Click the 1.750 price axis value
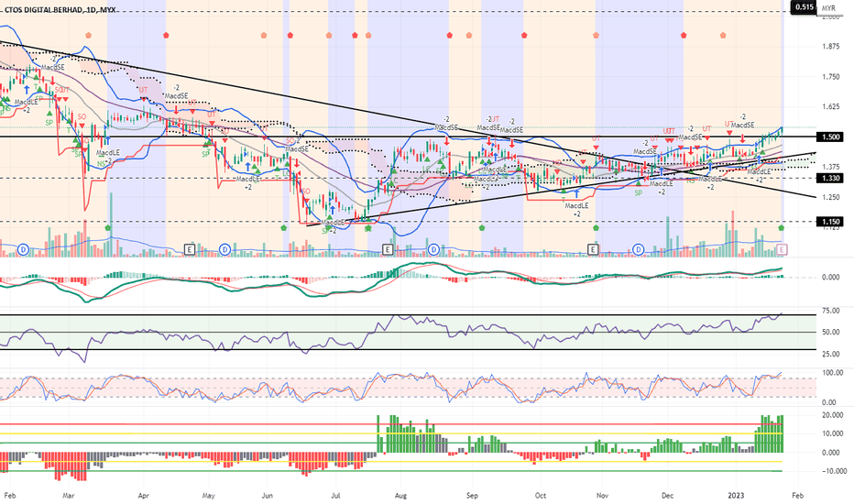The image size is (854, 504). click(831, 77)
